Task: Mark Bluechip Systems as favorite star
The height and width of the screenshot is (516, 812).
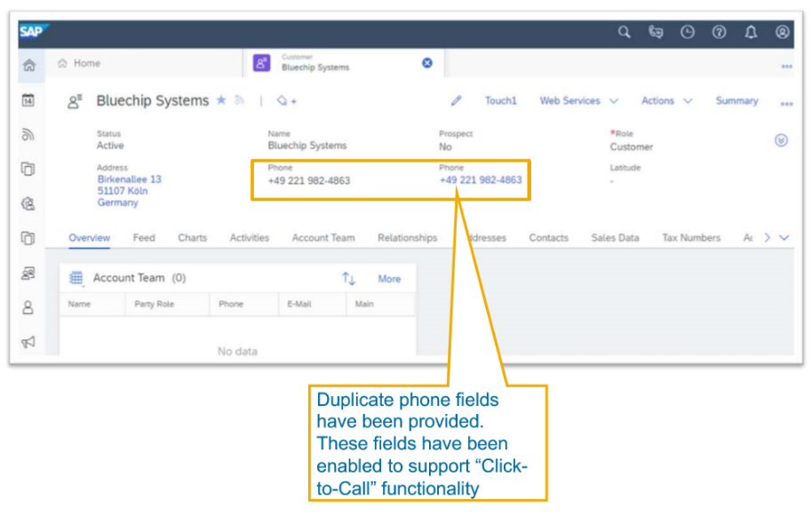Action: [x=221, y=99]
